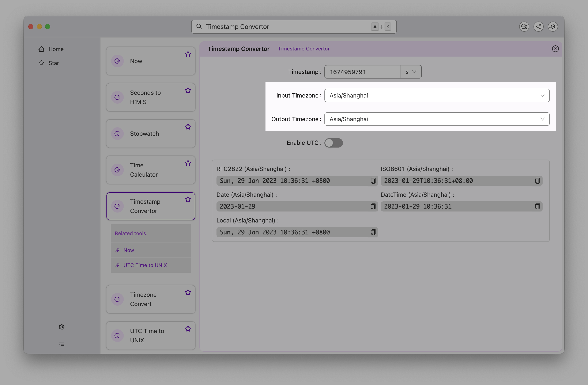Viewport: 588px width, 385px height.
Task: Click the Date value '2023-01-29'
Action: (237, 206)
